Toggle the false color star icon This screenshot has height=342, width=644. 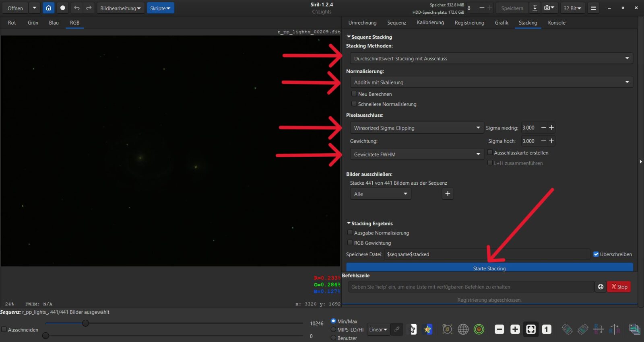click(427, 330)
